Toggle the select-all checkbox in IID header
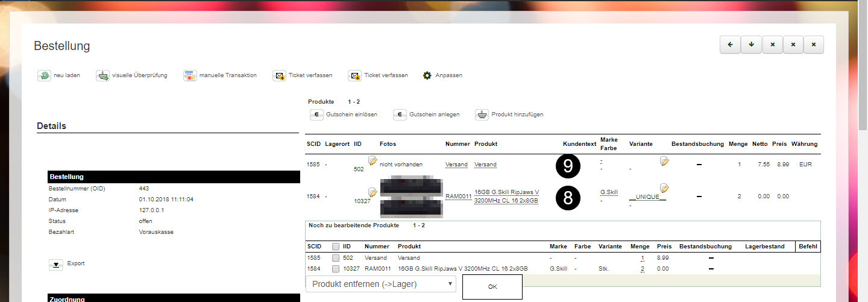Viewport: 868px width, 302px height. 336,247
